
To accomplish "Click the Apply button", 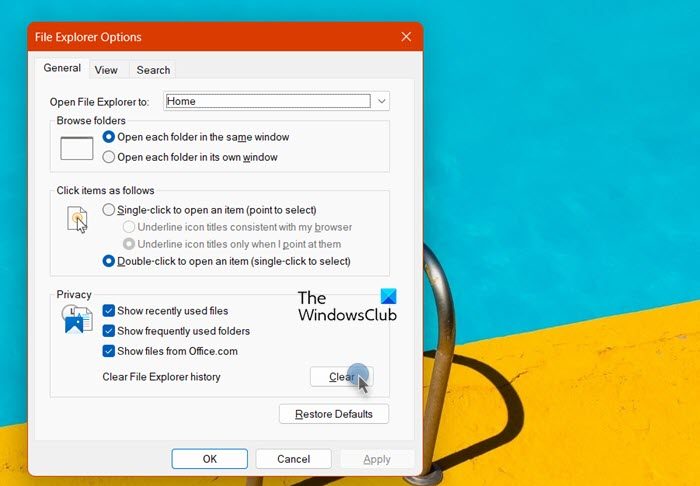I will point(377,459).
